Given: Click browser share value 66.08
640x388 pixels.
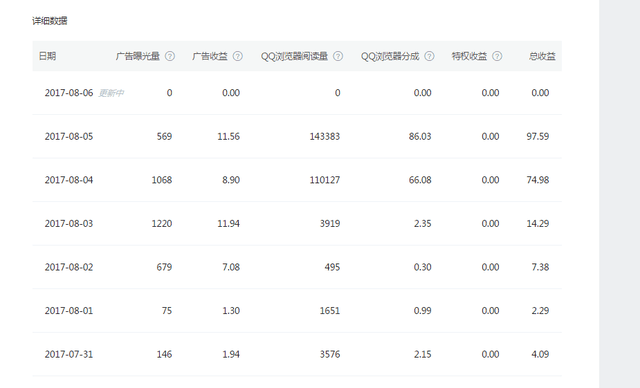Looking at the screenshot, I should pyautogui.click(x=420, y=180).
